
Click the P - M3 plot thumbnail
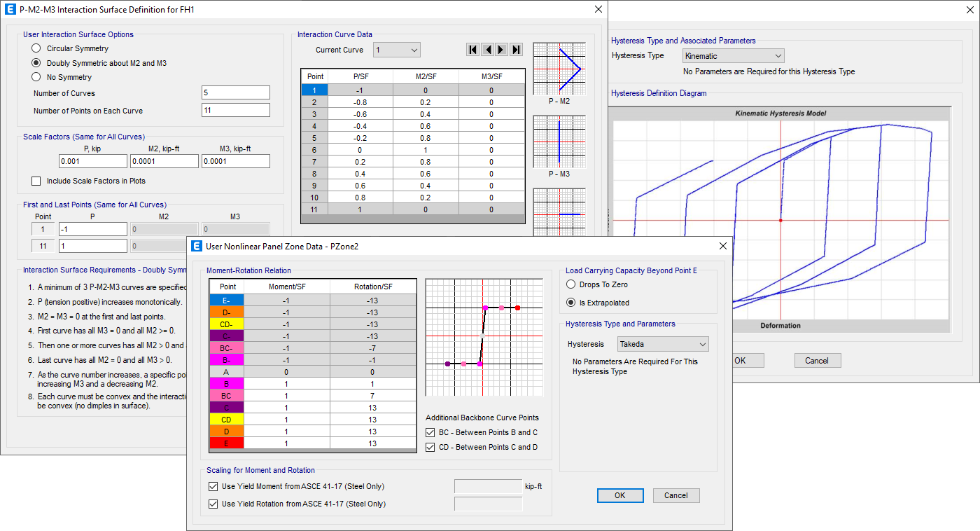(559, 142)
